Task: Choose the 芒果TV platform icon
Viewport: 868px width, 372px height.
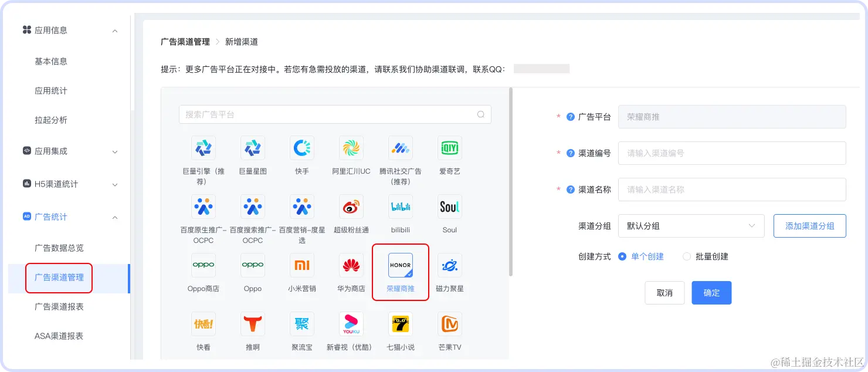Action: click(450, 324)
